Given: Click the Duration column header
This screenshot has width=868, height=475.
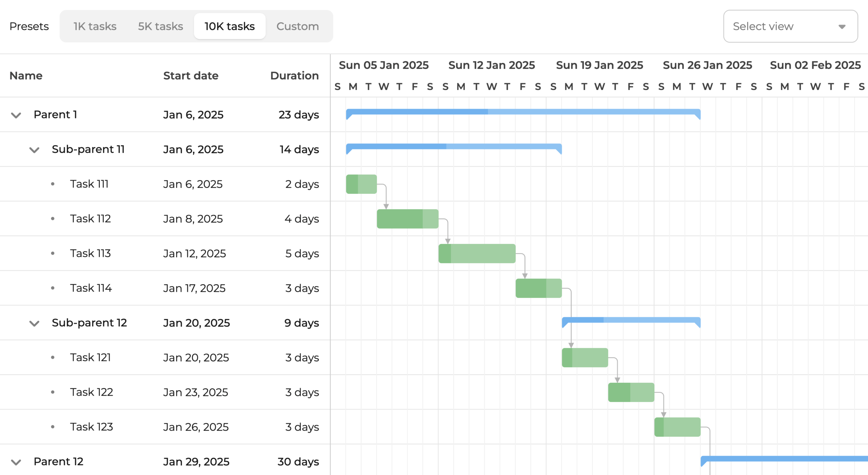Looking at the screenshot, I should coord(294,76).
